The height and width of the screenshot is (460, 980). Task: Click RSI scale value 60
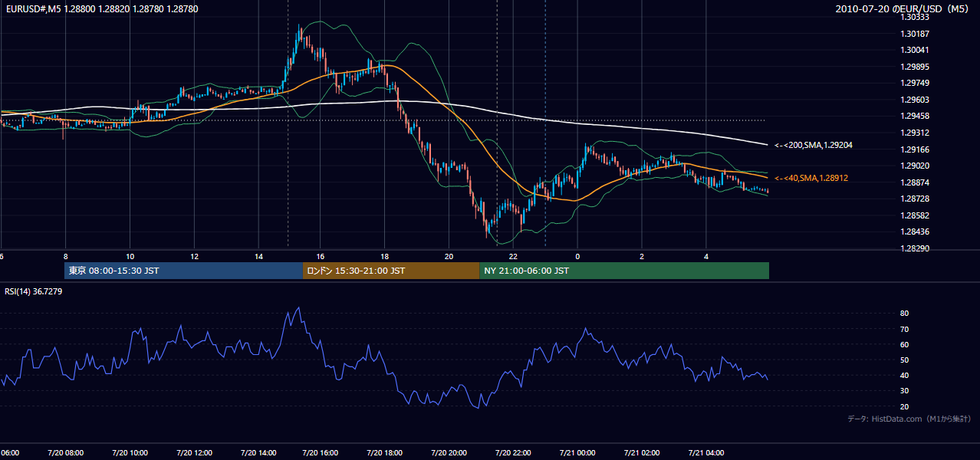tap(905, 344)
